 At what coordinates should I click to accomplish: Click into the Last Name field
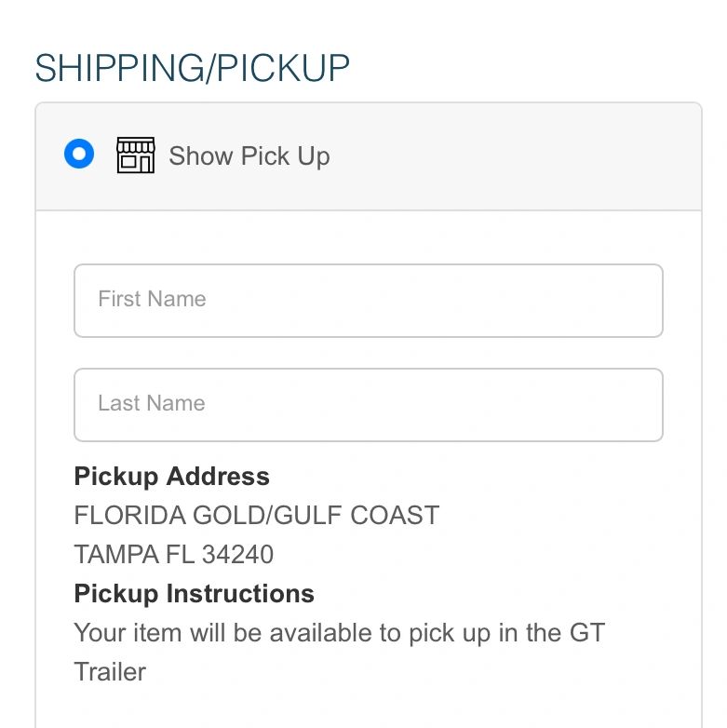(368, 404)
